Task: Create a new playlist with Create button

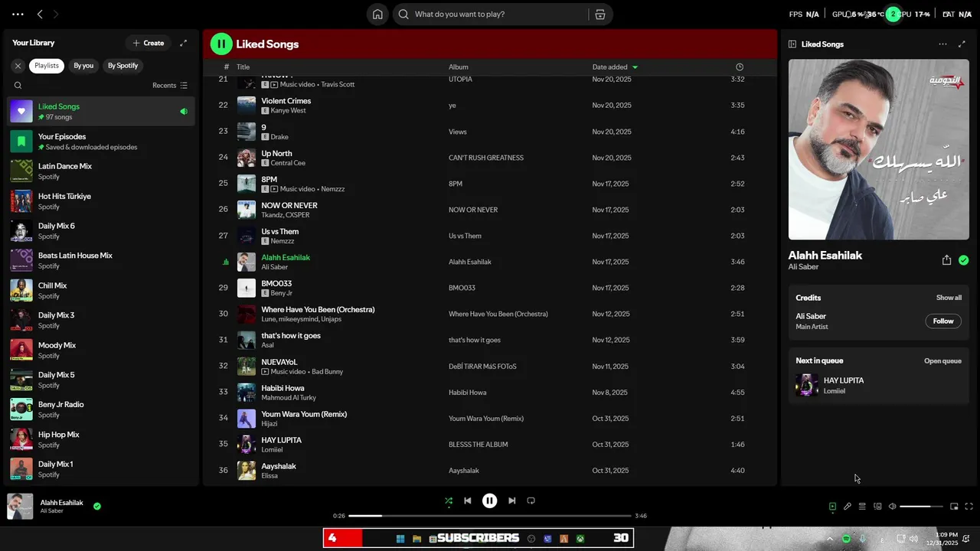Action: [149, 43]
